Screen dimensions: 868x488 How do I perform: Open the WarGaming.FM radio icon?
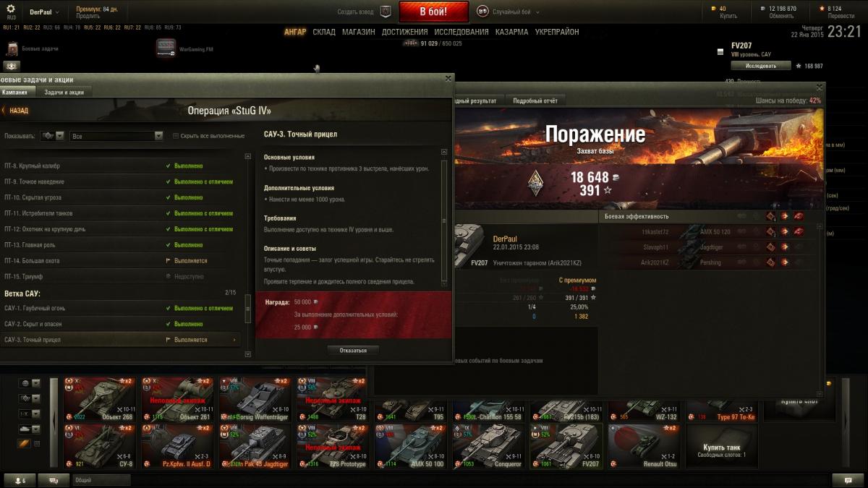point(166,48)
